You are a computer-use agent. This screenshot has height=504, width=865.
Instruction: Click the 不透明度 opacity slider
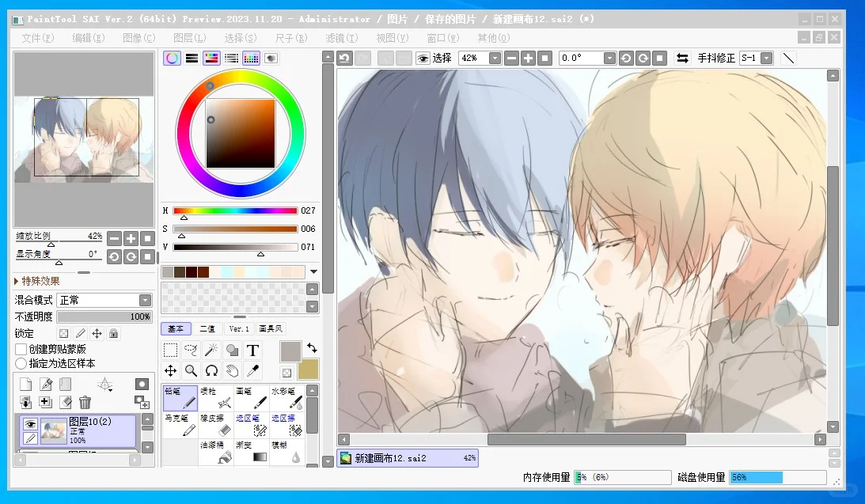point(104,316)
